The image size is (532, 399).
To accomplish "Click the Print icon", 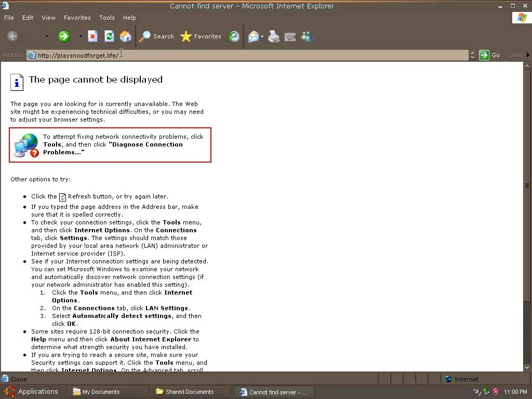I will 273,36.
